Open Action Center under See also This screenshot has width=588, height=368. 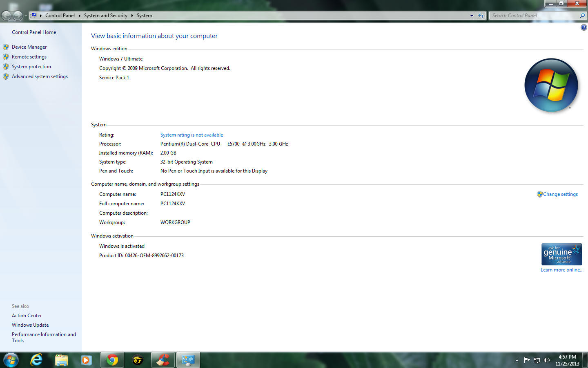(27, 316)
